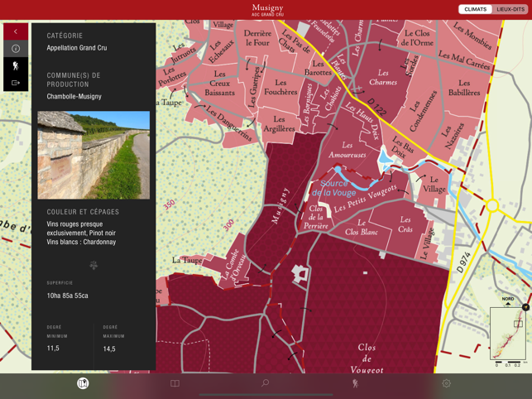Open the information icon in sidebar
The width and height of the screenshot is (532, 399).
point(16,49)
